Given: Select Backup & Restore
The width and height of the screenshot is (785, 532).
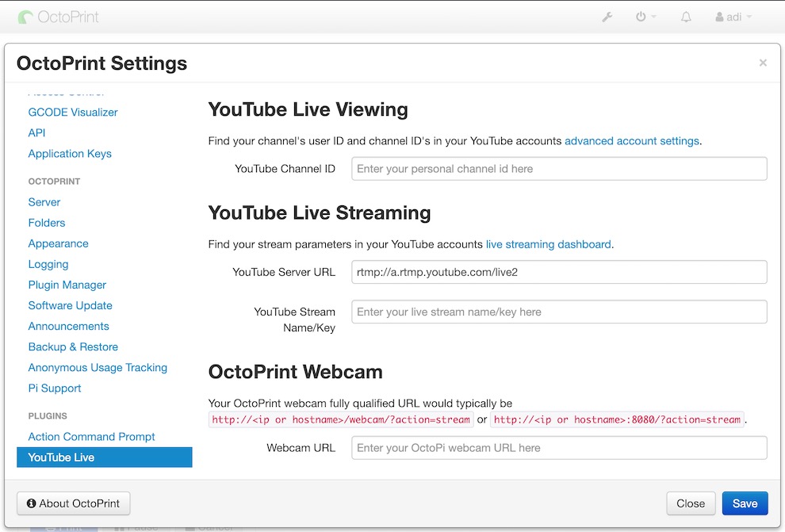Looking at the screenshot, I should click(x=73, y=346).
